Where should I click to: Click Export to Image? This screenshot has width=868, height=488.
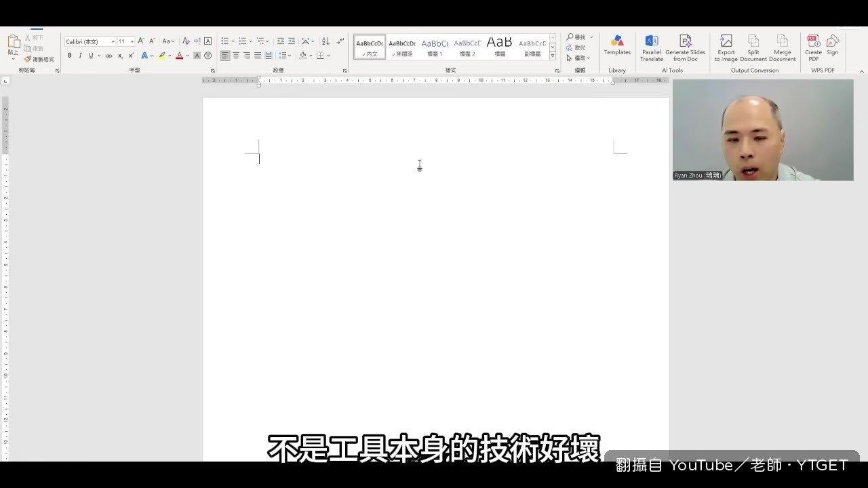pyautogui.click(x=726, y=48)
